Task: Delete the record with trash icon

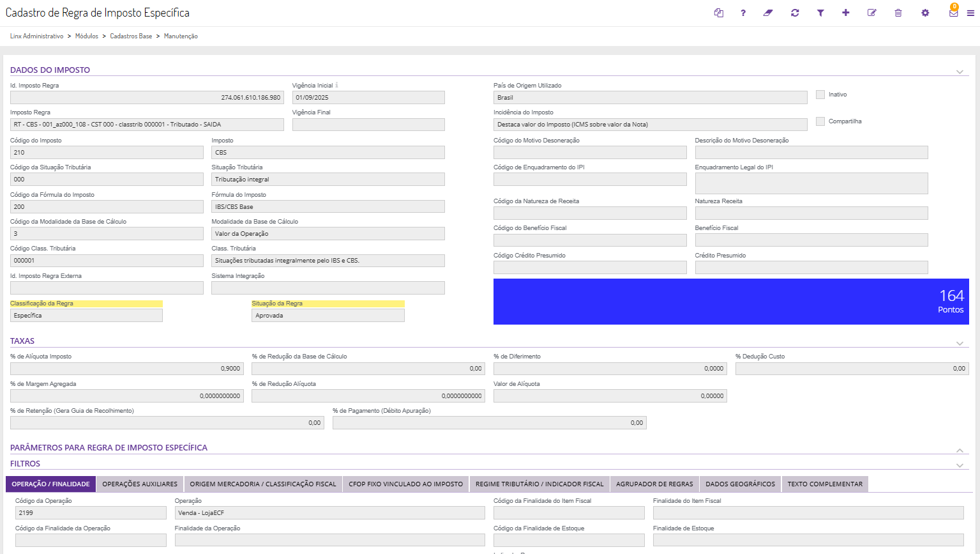Action: (x=898, y=13)
